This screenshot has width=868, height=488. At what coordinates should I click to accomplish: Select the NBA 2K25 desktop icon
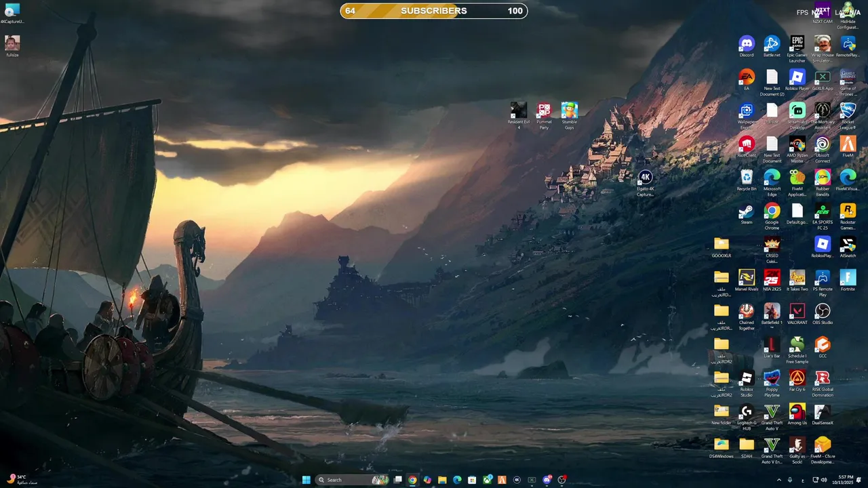(772, 281)
